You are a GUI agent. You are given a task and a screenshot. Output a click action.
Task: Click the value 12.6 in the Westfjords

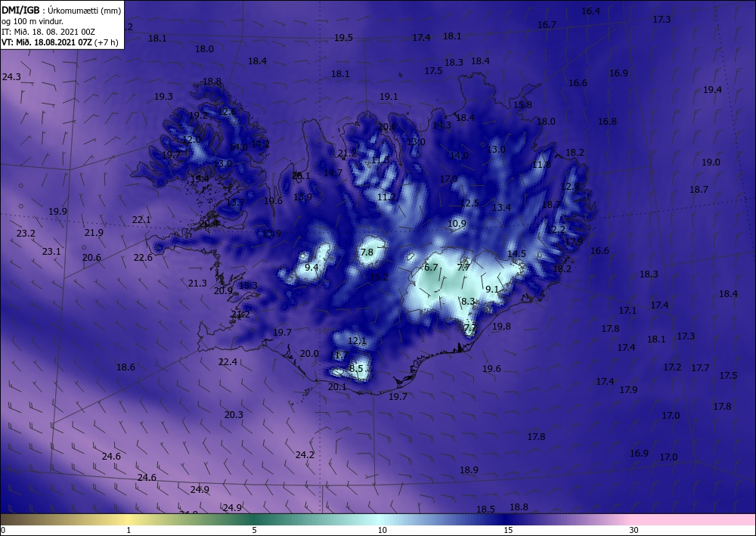[x=227, y=111]
